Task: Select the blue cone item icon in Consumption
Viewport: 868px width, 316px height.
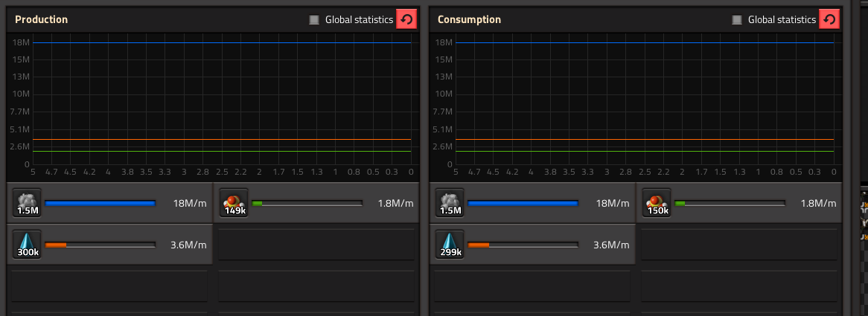Action: 450,244
